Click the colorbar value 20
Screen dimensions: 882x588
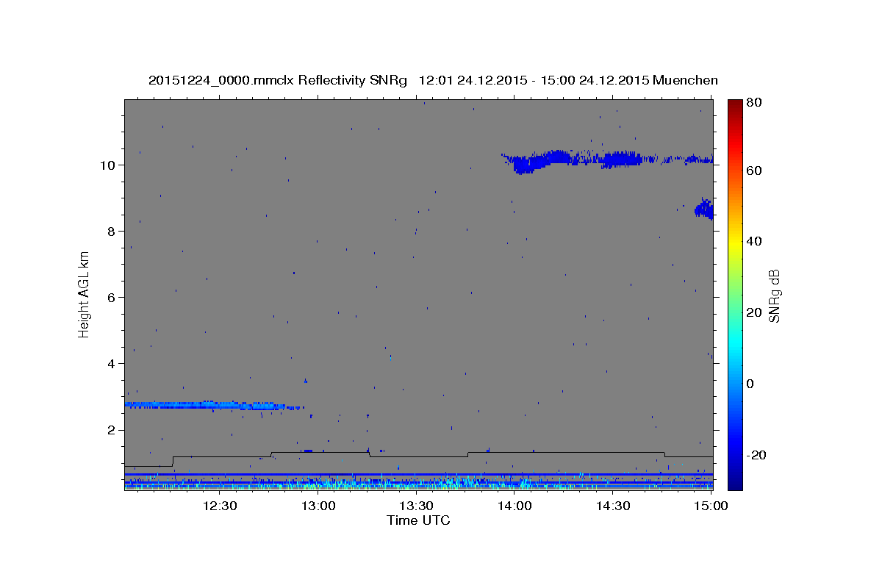point(754,312)
